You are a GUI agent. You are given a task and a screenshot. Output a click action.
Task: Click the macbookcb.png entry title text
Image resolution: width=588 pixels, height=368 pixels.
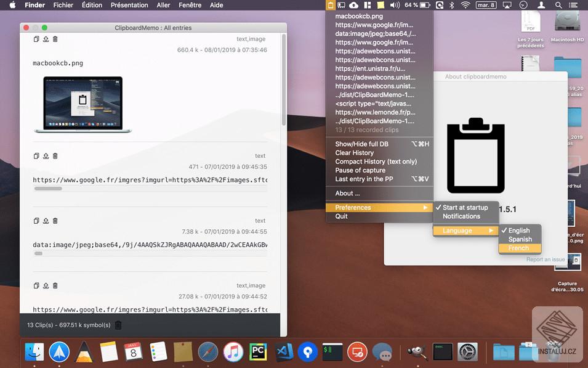[x=58, y=63]
